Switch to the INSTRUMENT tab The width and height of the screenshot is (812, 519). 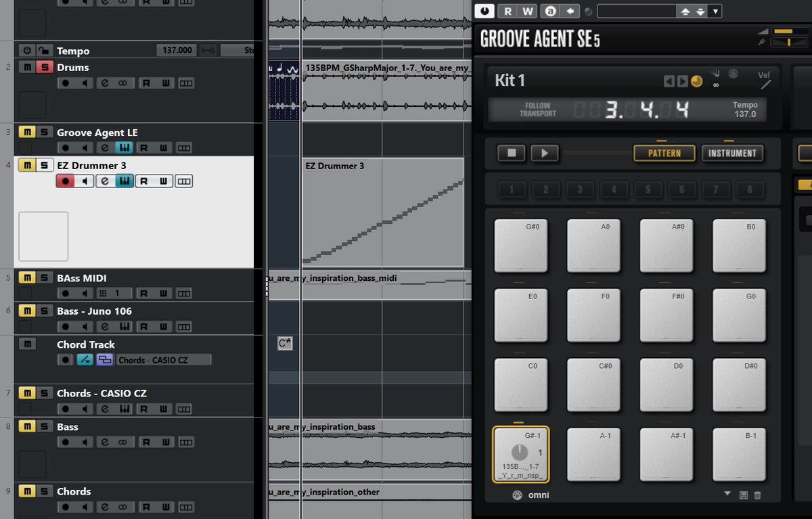pos(733,154)
